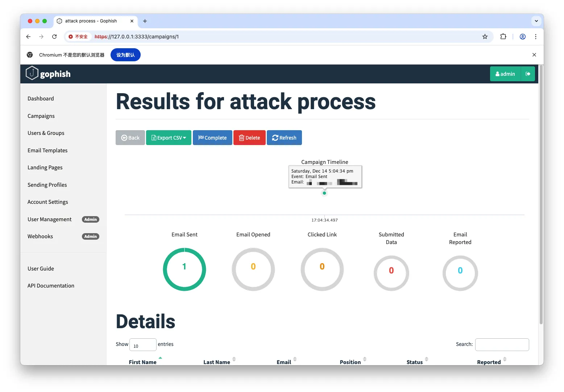This screenshot has height=392, width=564.
Task: Navigate to Email Templates in sidebar
Action: pos(47,150)
